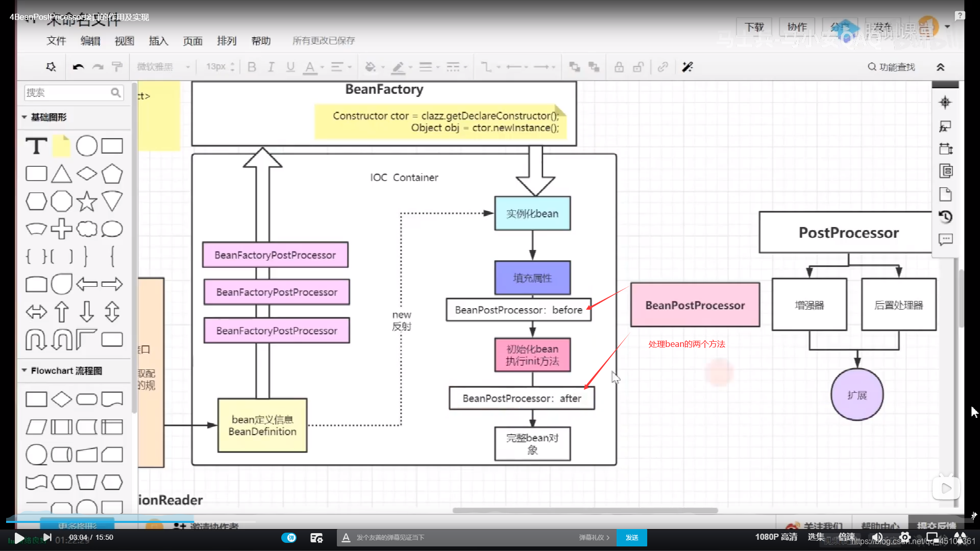Click the magic wand beautify icon

(688, 67)
